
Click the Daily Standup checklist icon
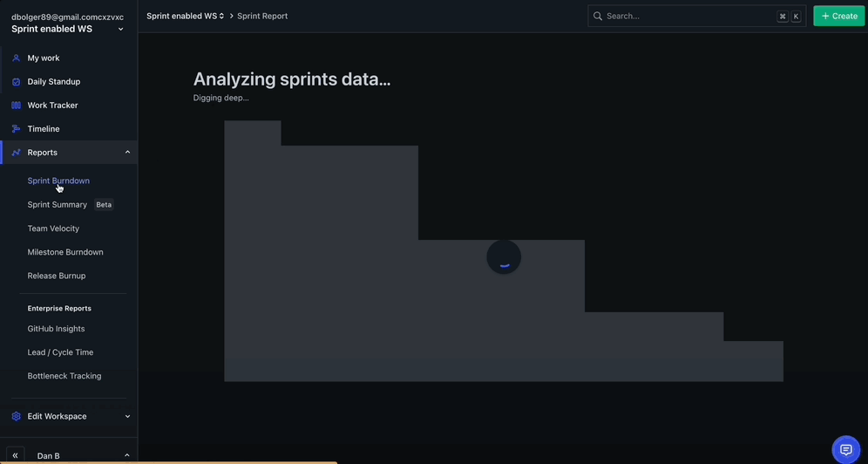point(16,82)
